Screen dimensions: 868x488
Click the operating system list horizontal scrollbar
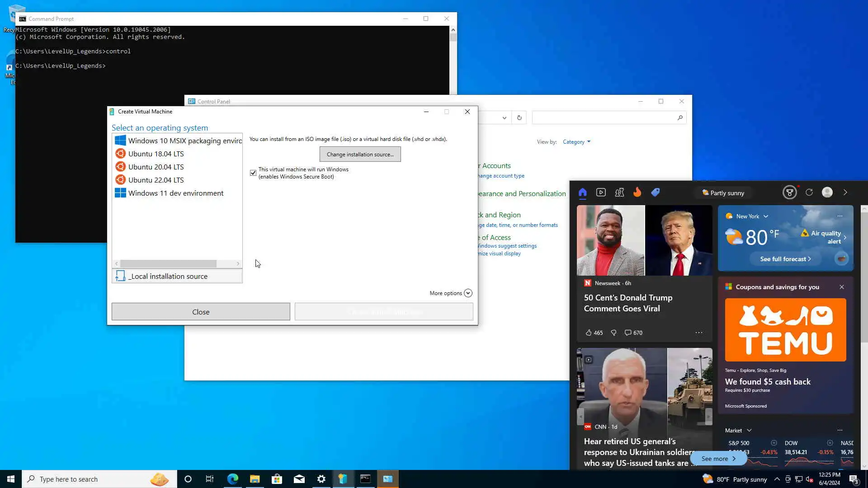click(168, 263)
